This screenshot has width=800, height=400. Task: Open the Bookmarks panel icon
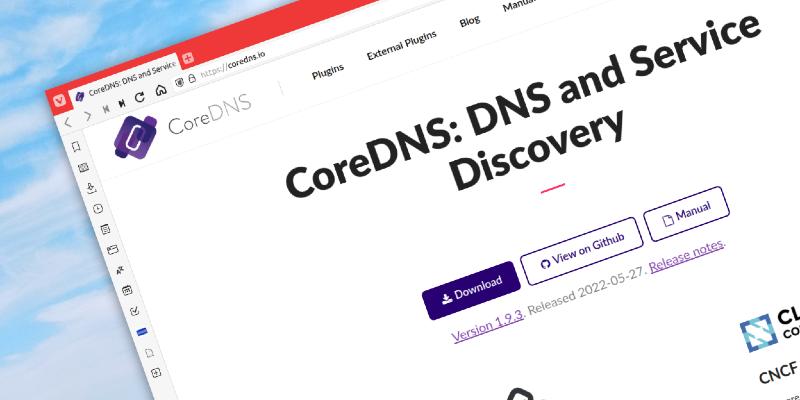point(76,147)
